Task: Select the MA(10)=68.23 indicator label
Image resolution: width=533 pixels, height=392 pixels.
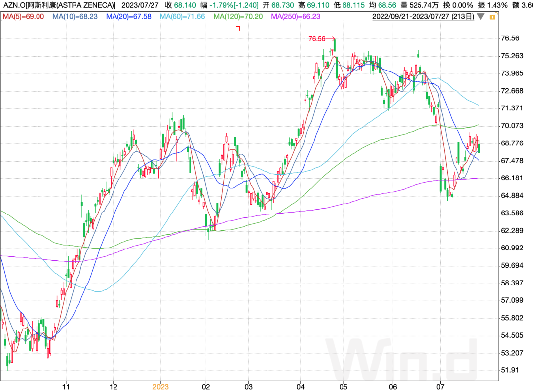Action: pos(75,17)
